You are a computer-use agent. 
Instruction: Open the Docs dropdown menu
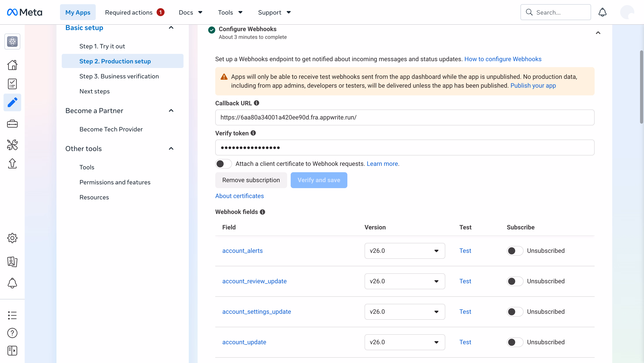point(190,12)
